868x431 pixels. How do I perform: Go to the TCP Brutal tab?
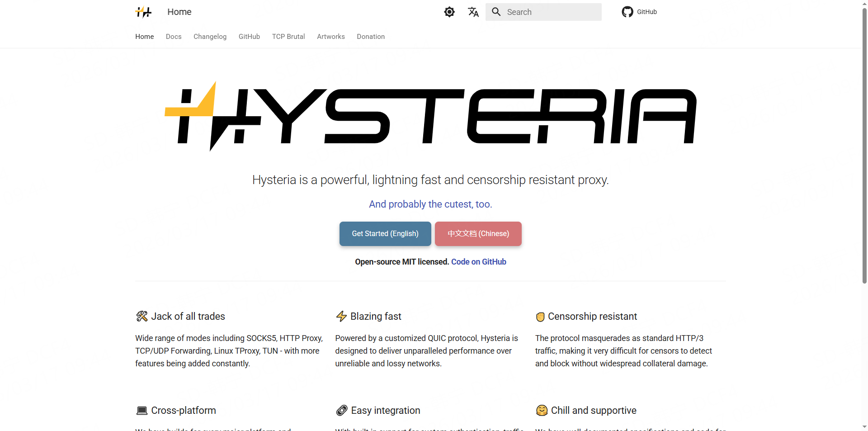tap(288, 37)
